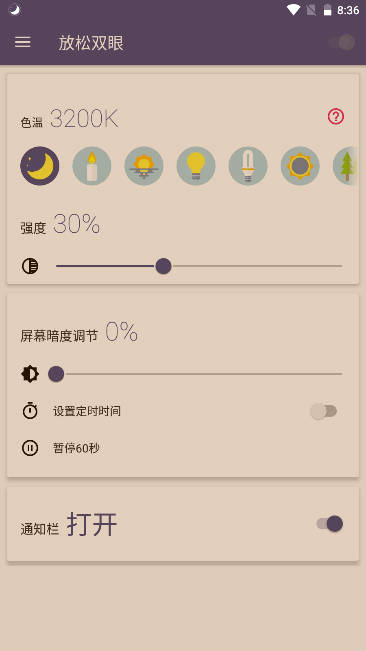
Task: Select the candle color temperature preset
Action: [92, 166]
